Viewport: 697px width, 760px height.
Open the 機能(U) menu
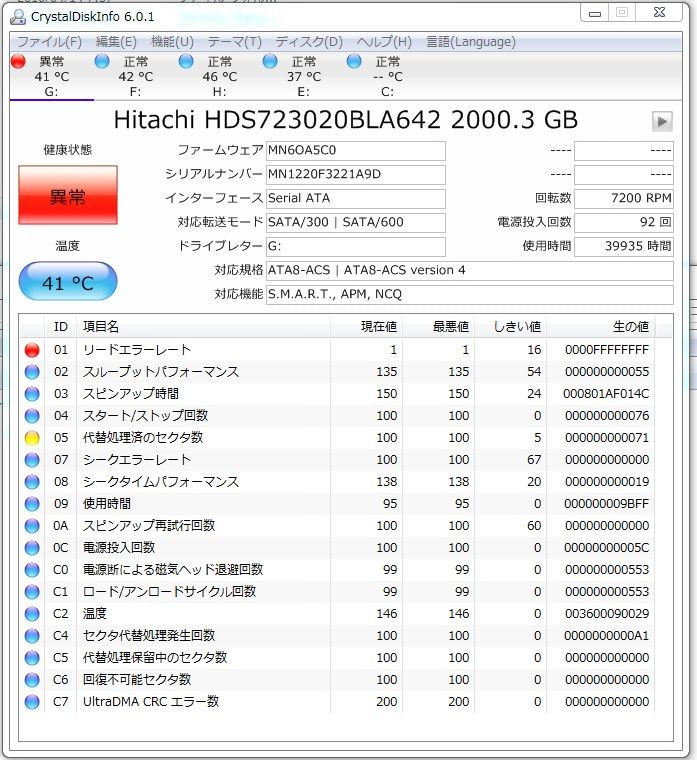[173, 42]
